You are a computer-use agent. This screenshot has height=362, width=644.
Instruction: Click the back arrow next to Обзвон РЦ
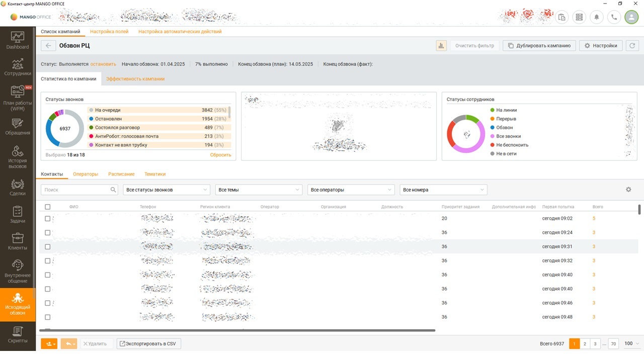coord(48,46)
